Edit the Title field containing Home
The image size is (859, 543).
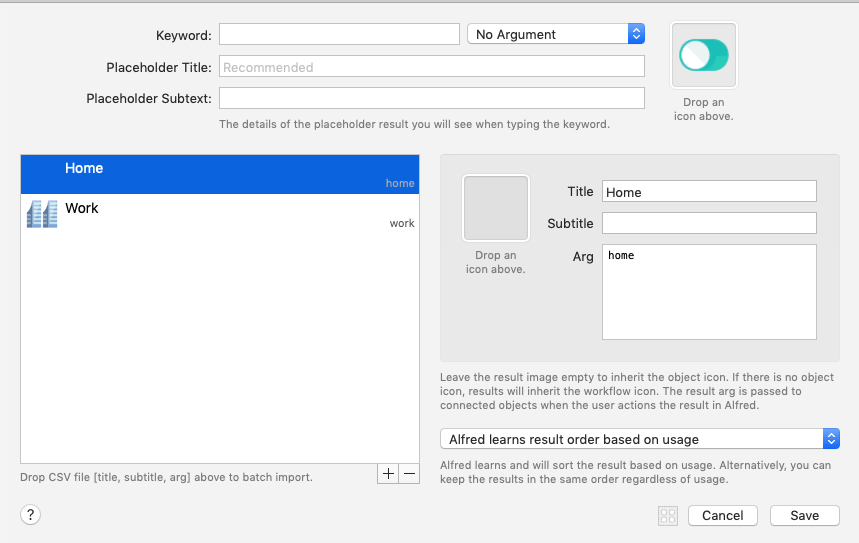click(709, 191)
